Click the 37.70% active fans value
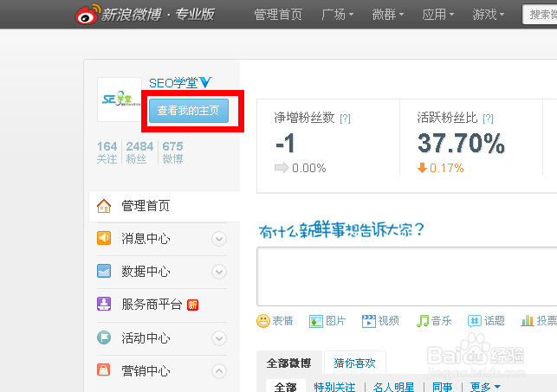The height and width of the screenshot is (392, 557). point(461,144)
